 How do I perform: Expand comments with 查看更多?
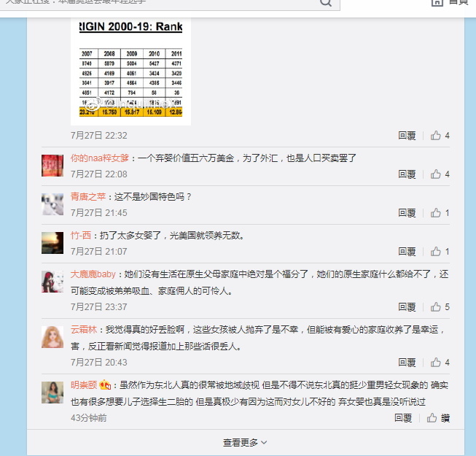point(245,442)
